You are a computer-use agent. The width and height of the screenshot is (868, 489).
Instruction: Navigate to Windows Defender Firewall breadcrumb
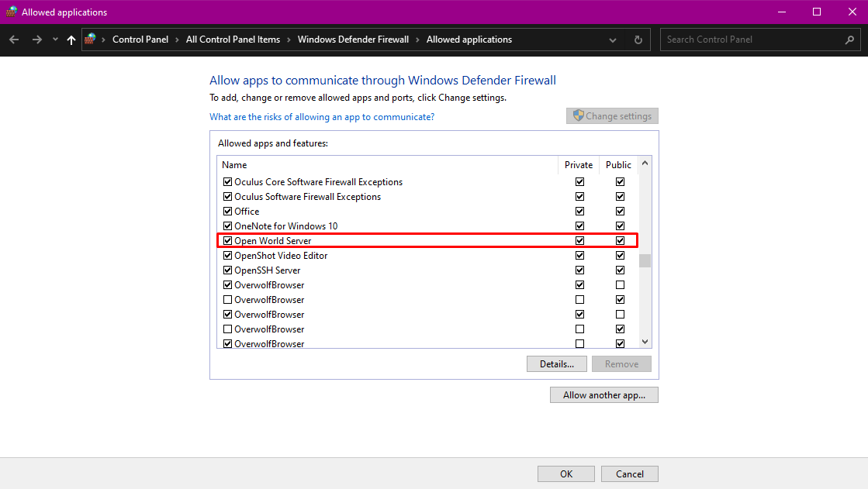(353, 40)
